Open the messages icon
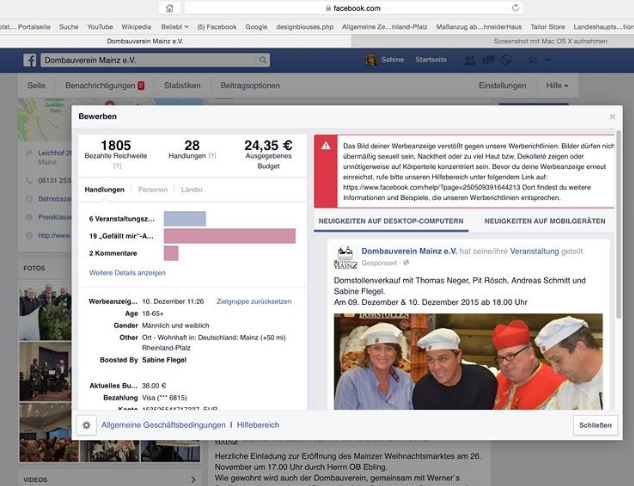Viewport: 634px width, 486px height. point(488,60)
